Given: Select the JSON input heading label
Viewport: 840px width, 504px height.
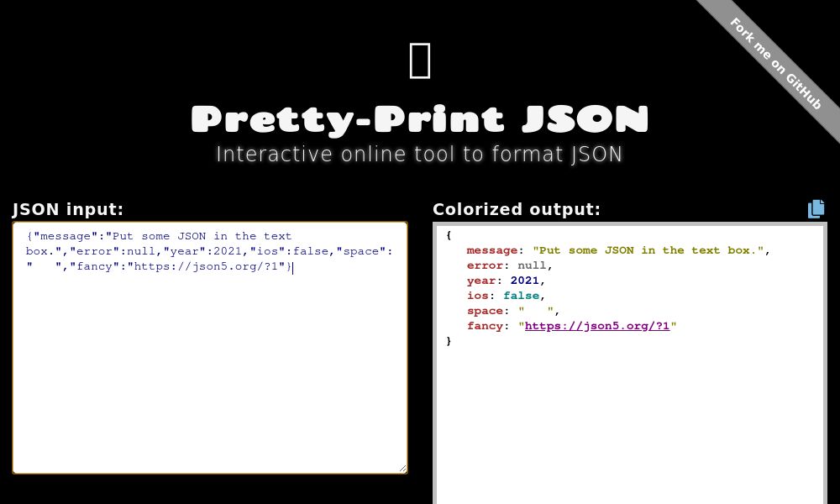Looking at the screenshot, I should coord(67,209).
